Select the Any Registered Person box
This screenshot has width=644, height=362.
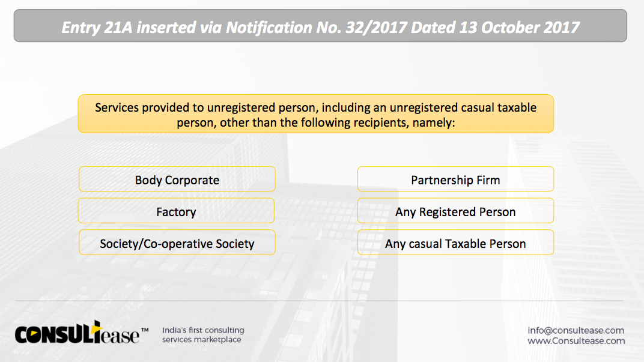tap(455, 211)
